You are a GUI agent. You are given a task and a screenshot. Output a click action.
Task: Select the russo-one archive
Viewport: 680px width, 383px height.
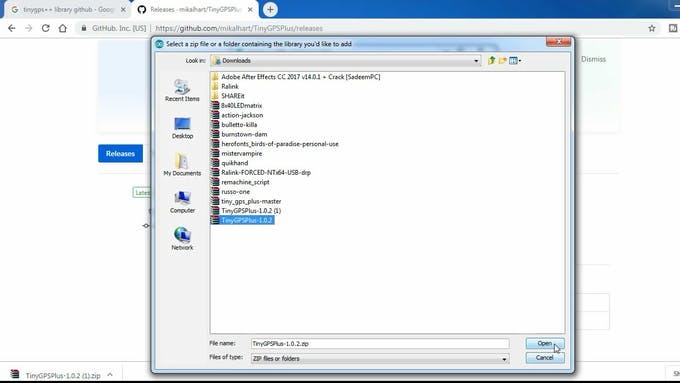(230, 191)
